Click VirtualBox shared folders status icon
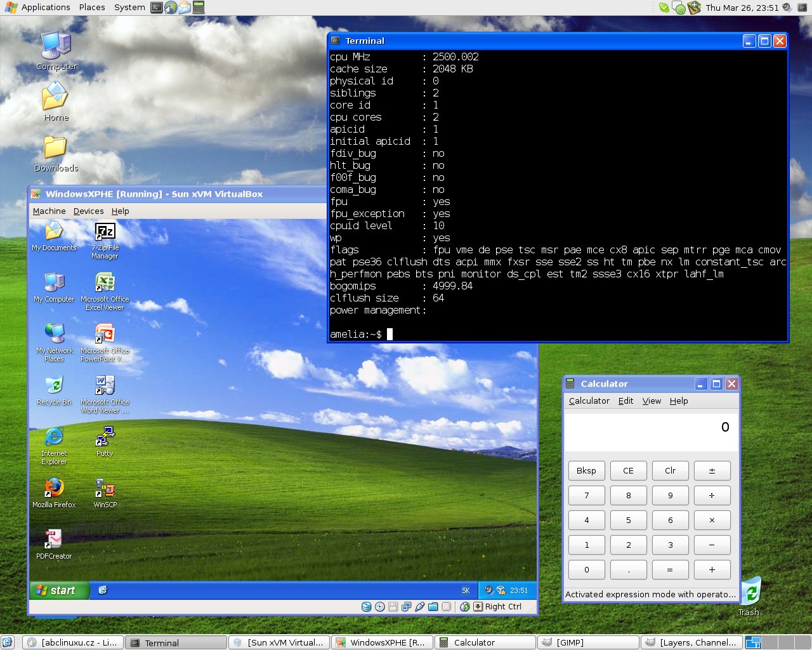Screen dimensions: 812x650 point(433,607)
